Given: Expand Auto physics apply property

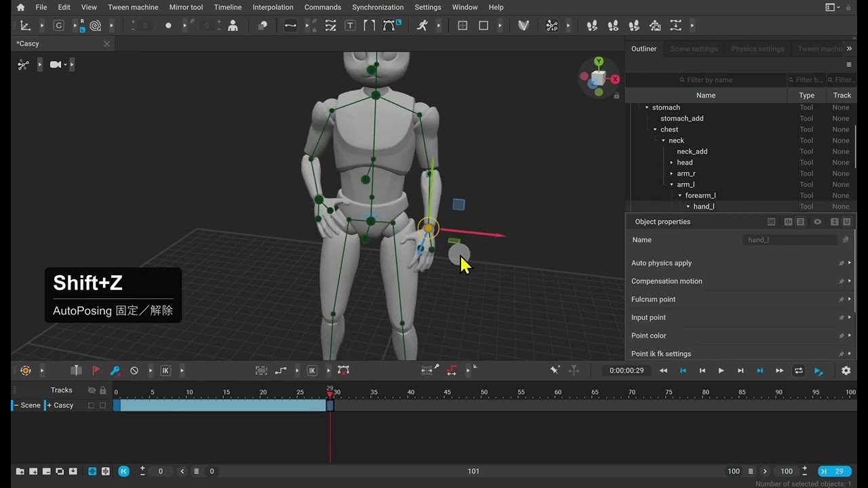Looking at the screenshot, I should [850, 263].
